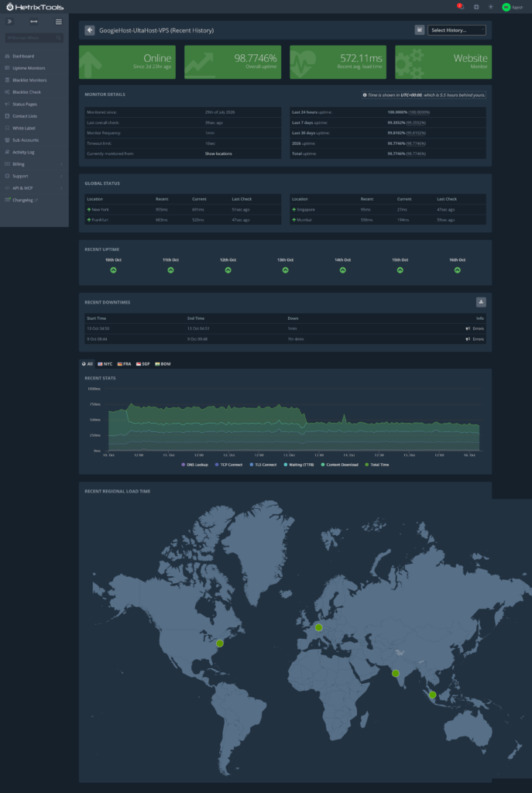Open Contact Lists in the sidebar
This screenshot has height=793, width=532.
(34, 116)
